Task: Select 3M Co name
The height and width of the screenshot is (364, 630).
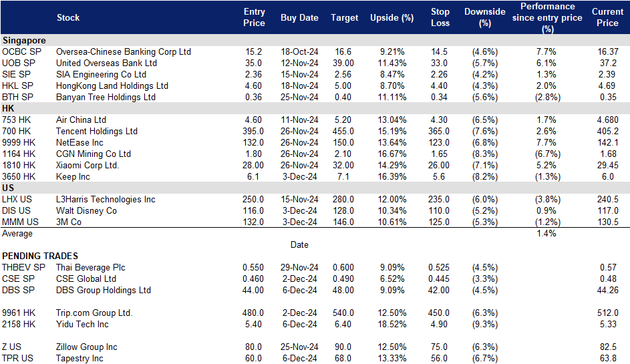Action: [x=69, y=222]
